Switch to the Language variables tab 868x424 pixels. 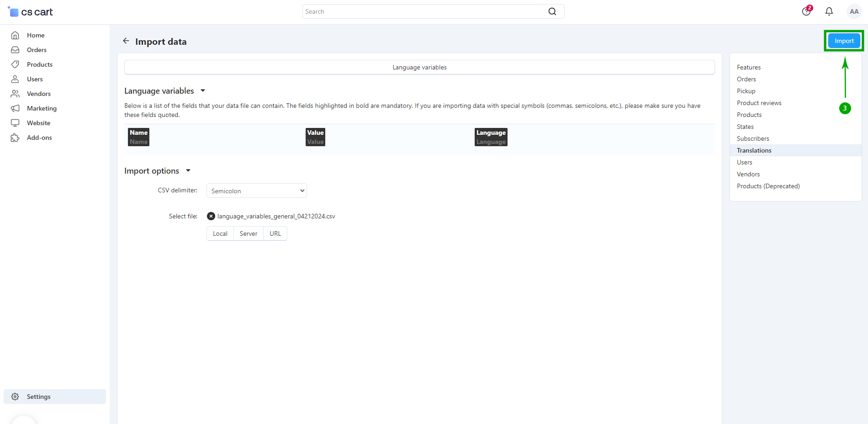click(x=419, y=67)
